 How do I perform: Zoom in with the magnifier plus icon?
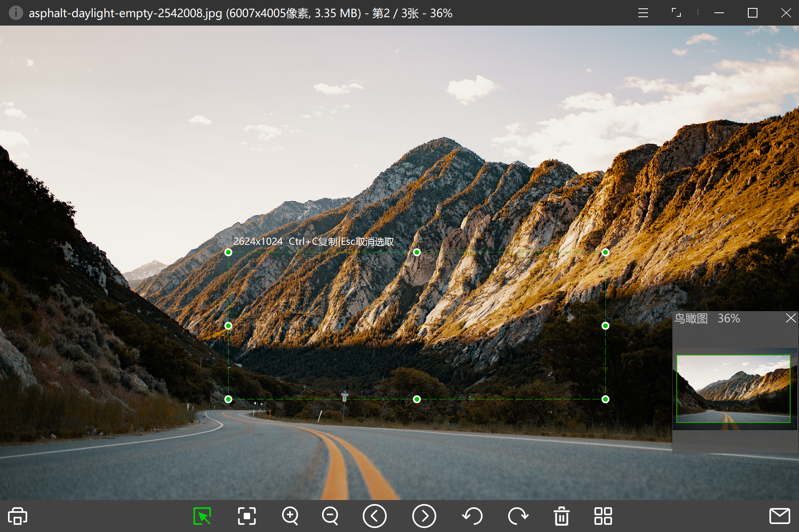pyautogui.click(x=290, y=516)
